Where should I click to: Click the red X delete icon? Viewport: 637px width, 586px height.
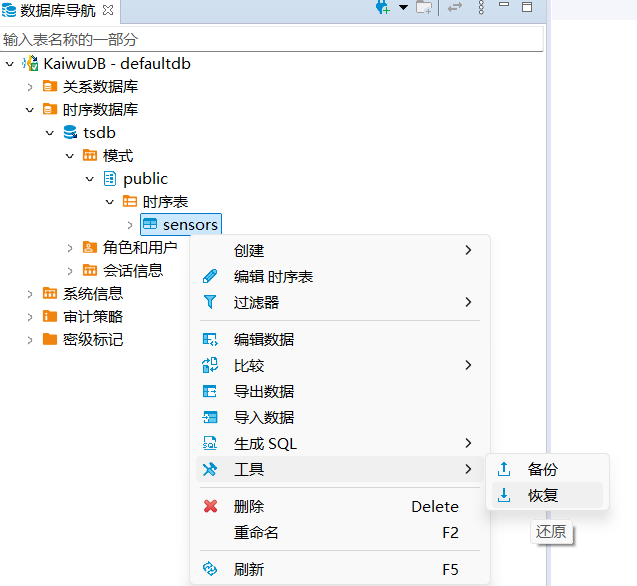click(x=210, y=507)
